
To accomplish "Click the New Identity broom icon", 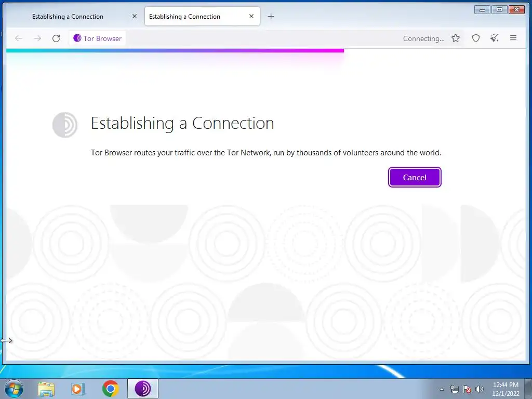I will pyautogui.click(x=495, y=38).
